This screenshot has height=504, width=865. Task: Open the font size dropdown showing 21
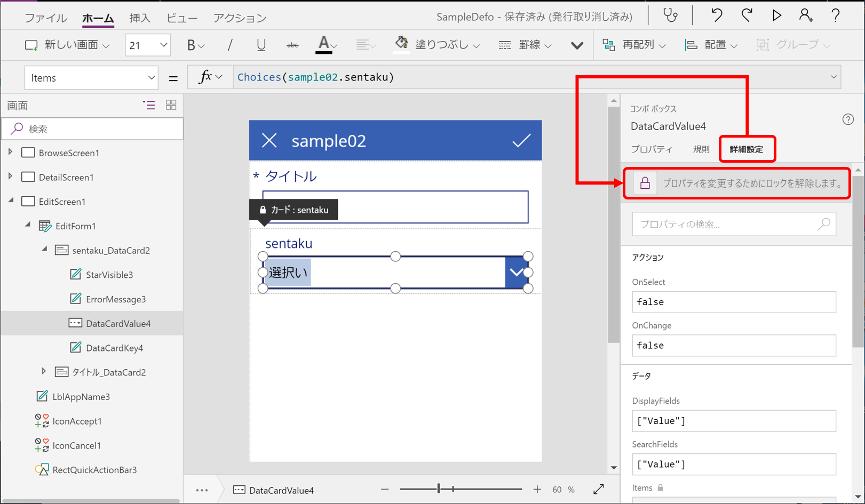[147, 45]
